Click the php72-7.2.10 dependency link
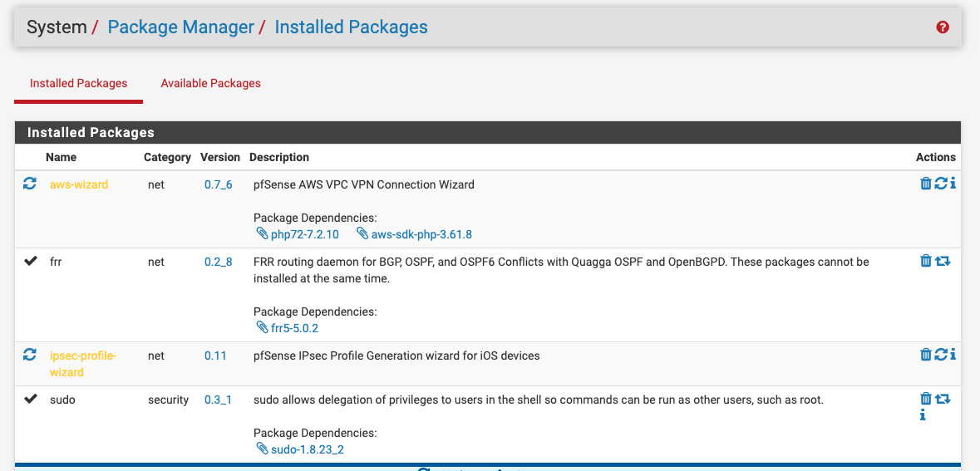This screenshot has width=980, height=471. (x=304, y=234)
